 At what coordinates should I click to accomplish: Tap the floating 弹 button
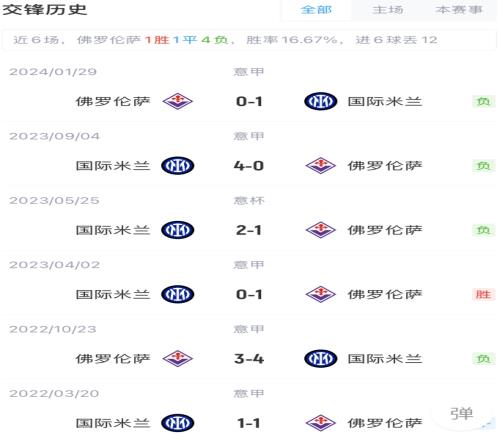(462, 413)
